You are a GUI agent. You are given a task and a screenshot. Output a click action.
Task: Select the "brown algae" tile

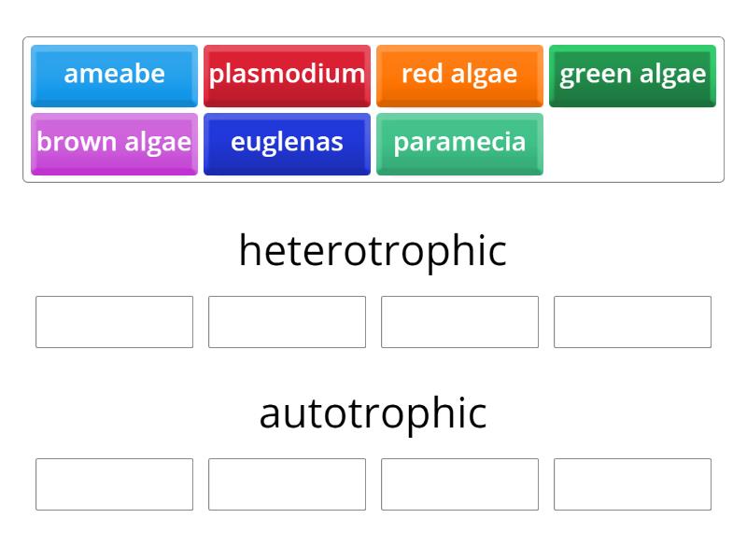pos(114,142)
